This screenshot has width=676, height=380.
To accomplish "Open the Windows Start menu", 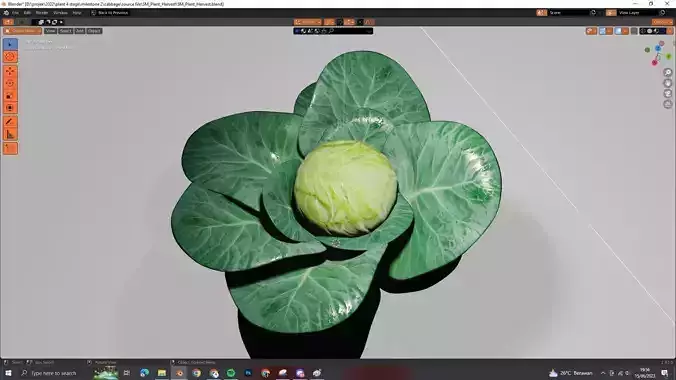I will click(x=8, y=373).
